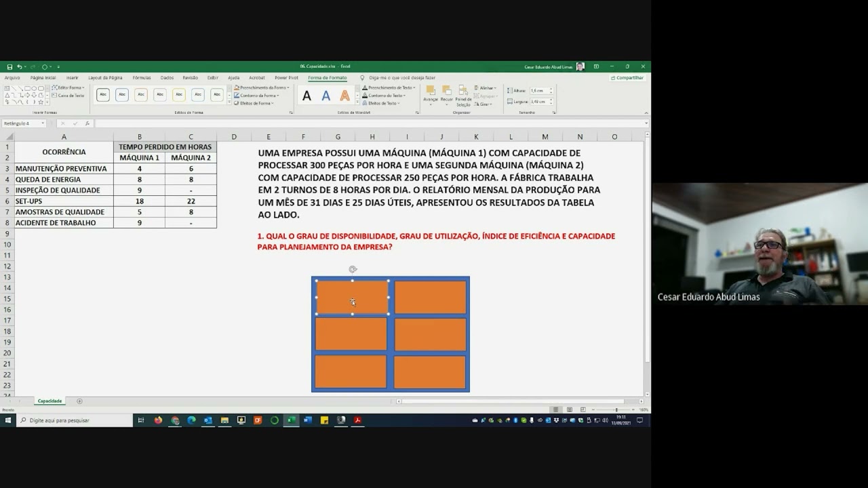Switch to the Inserir tab
Viewport: 868px width, 488px height.
pyautogui.click(x=72, y=78)
